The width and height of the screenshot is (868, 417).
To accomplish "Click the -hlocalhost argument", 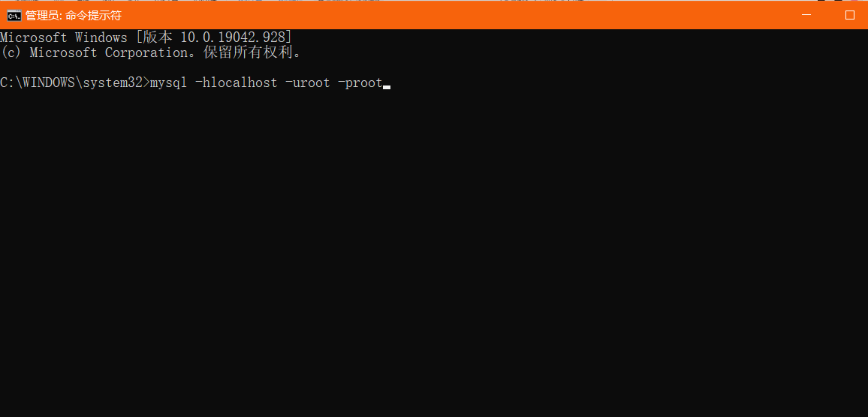I will click(x=236, y=83).
